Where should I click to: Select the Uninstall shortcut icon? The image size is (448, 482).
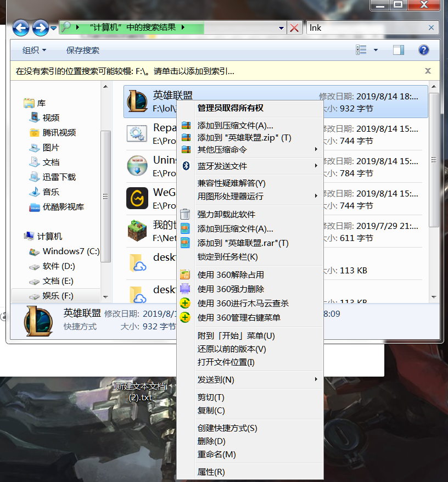[x=137, y=166]
